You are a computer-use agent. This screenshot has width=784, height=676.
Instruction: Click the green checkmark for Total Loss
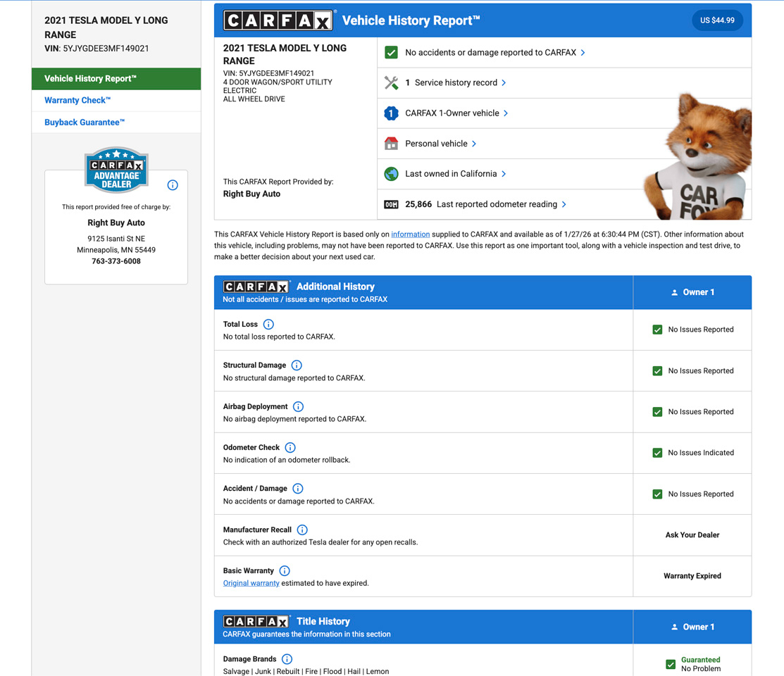point(657,330)
